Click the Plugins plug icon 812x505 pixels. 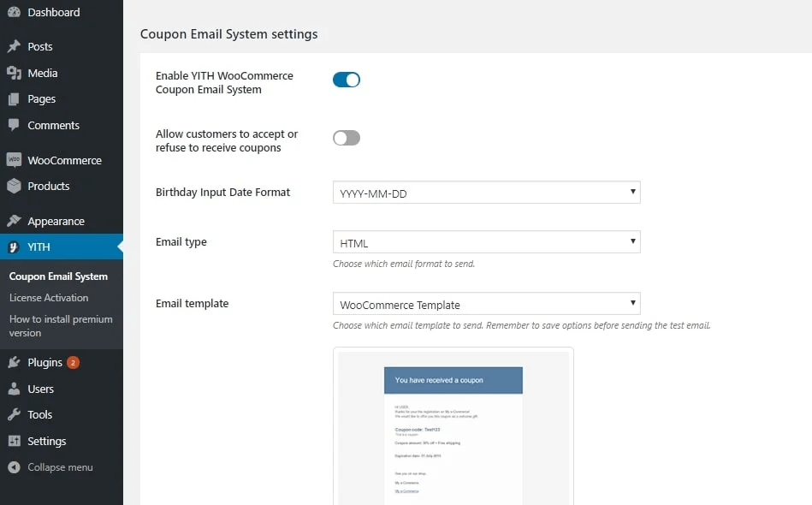14,363
